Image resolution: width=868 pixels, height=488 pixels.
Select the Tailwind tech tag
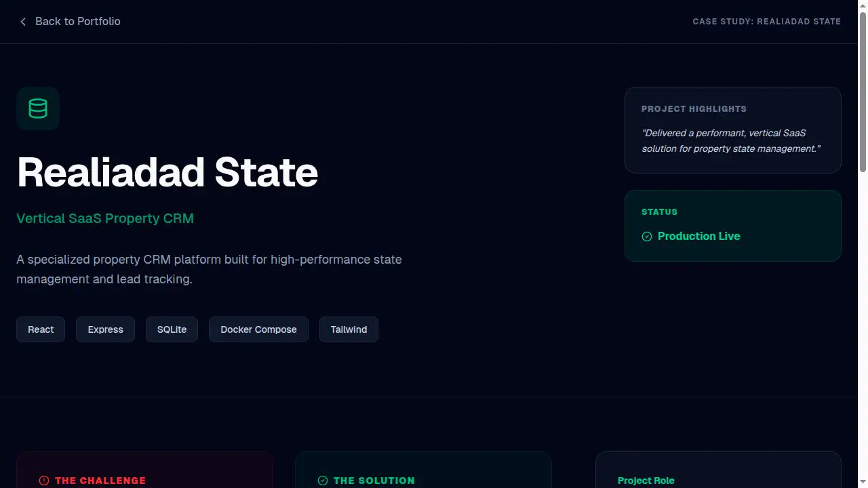349,329
